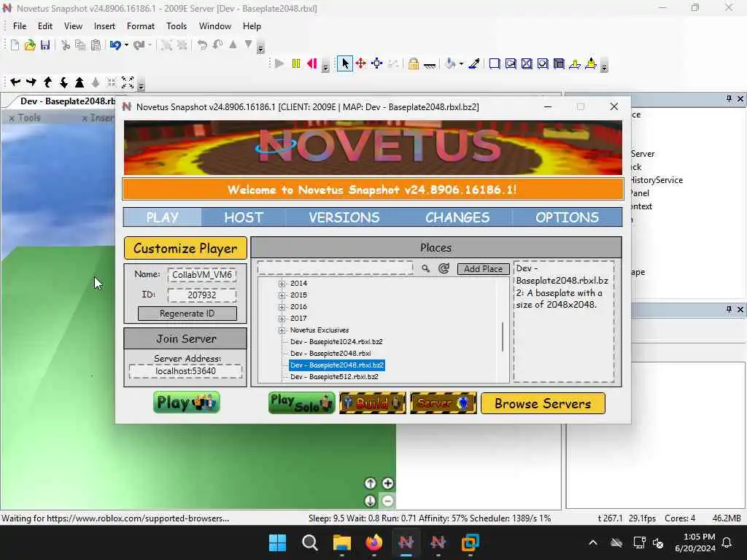
Task: Click the Cut scissors icon
Action: point(66,45)
